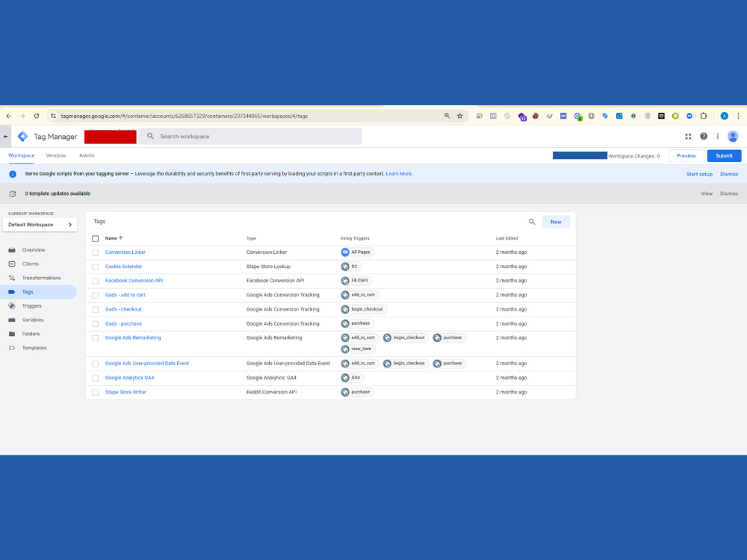This screenshot has width=747, height=560.
Task: Click the view_item trigger chip
Action: tap(358, 349)
